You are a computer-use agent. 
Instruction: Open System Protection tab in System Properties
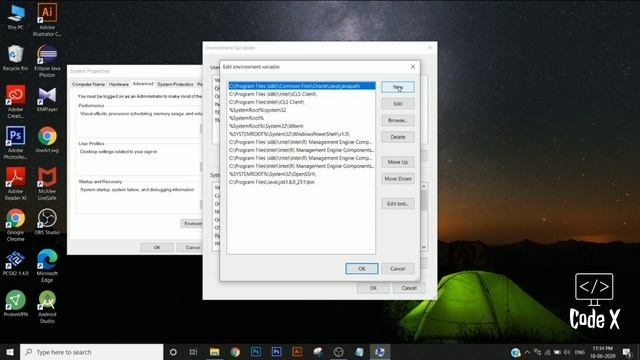pos(175,84)
